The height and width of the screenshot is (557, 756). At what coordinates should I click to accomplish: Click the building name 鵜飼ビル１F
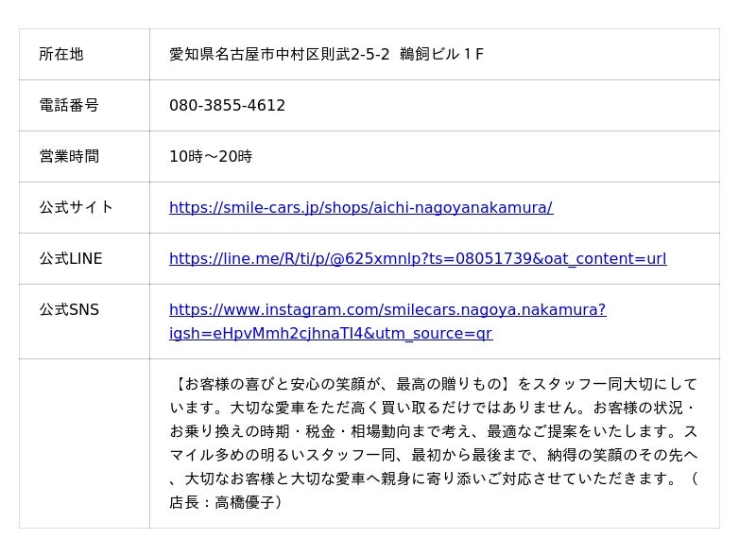[441, 54]
